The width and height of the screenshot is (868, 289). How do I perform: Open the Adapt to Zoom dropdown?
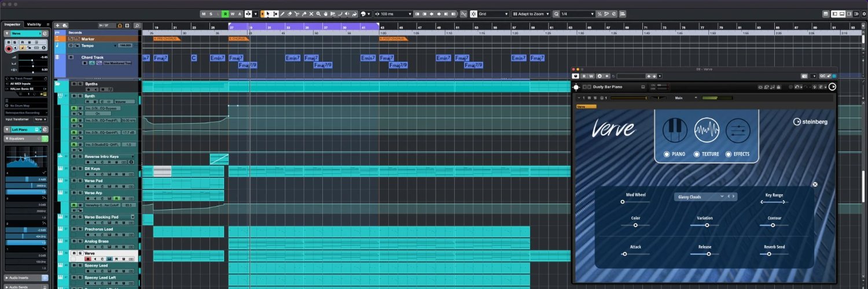pos(531,14)
